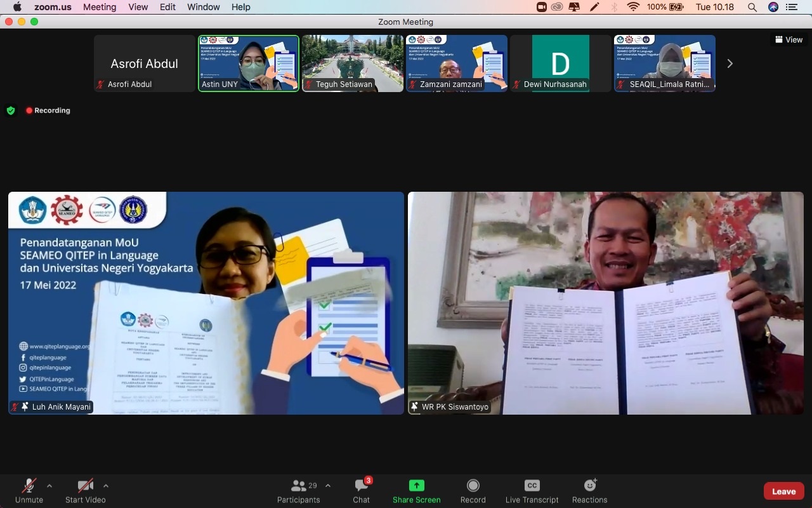812x508 pixels.
Task: Show next participants with right arrow
Action: pyautogui.click(x=730, y=63)
